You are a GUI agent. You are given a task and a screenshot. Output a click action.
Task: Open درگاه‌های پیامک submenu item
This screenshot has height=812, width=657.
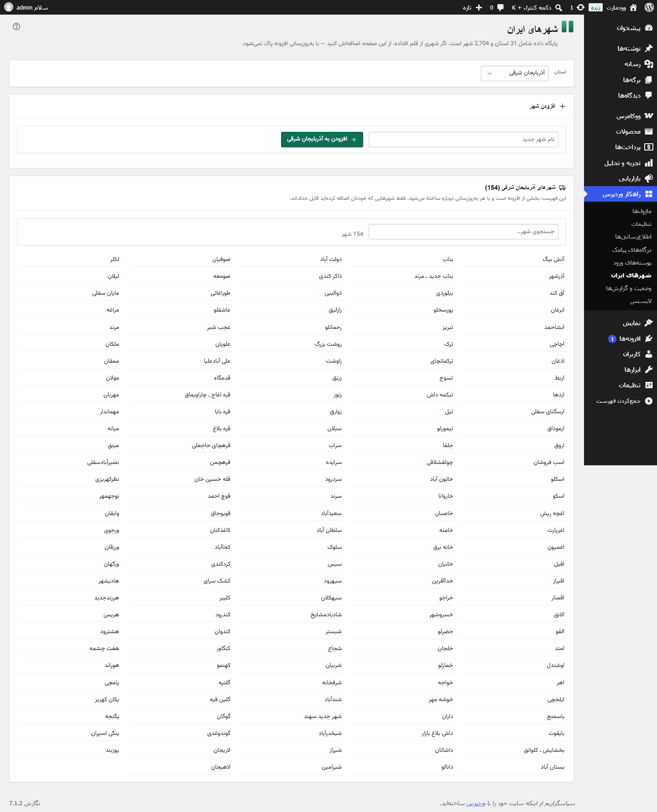pos(631,250)
